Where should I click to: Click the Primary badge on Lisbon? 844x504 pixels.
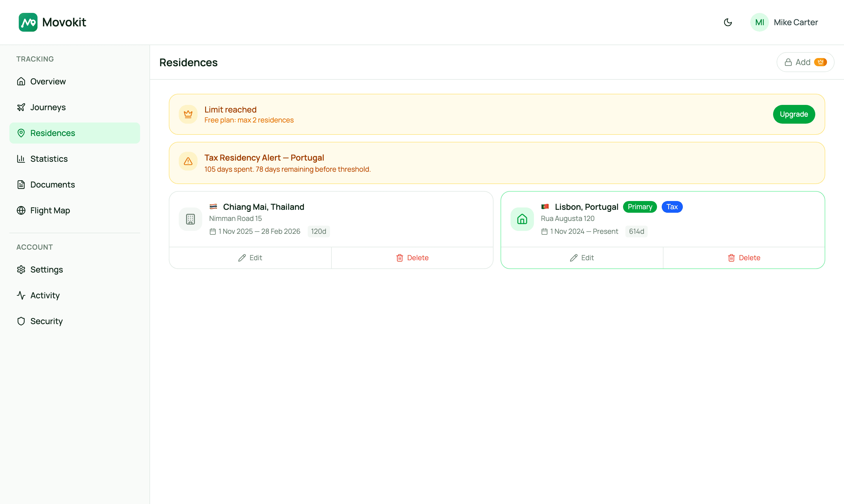[x=640, y=207]
